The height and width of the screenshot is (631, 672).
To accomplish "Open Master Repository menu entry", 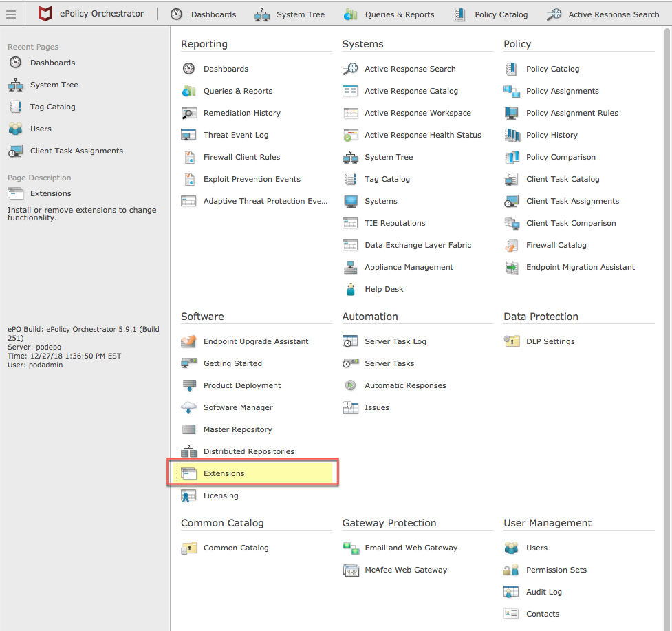I will tap(237, 429).
